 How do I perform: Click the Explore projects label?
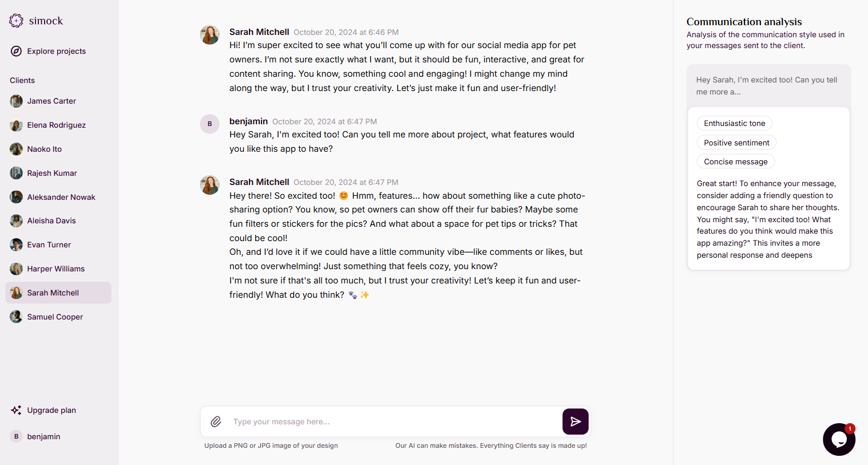pyautogui.click(x=57, y=51)
